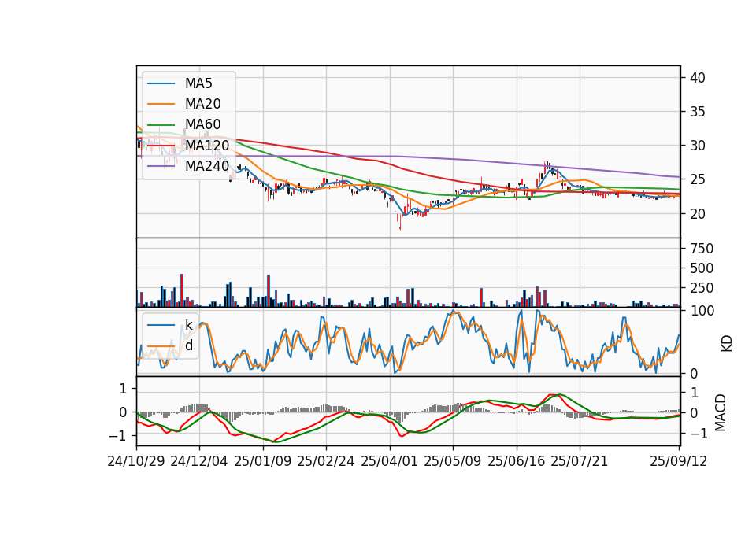Screen dimensions: 756x543
Task: Click the KD axis label
Action: (x=727, y=344)
